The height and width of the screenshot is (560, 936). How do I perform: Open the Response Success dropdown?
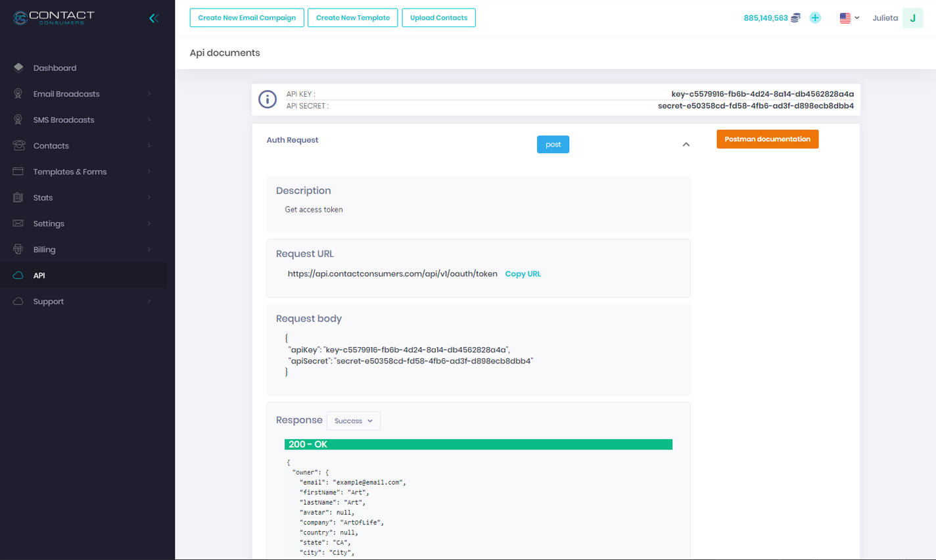[354, 421]
